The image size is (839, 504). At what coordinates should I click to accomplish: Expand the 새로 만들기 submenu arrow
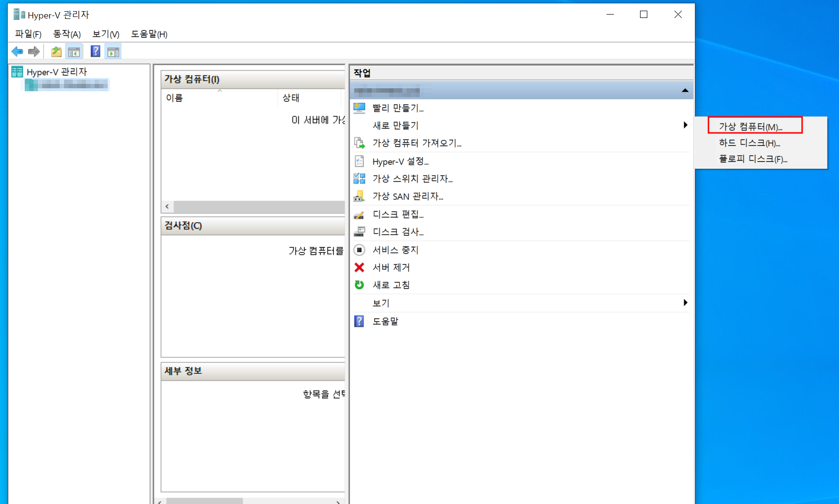coord(685,125)
